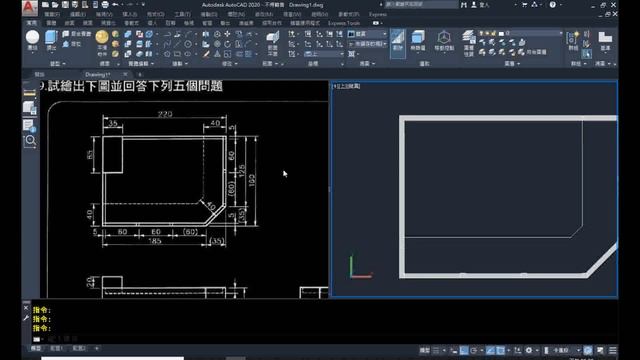
Task: Expand the Modify panel title dropdown
Action: click(x=230, y=64)
